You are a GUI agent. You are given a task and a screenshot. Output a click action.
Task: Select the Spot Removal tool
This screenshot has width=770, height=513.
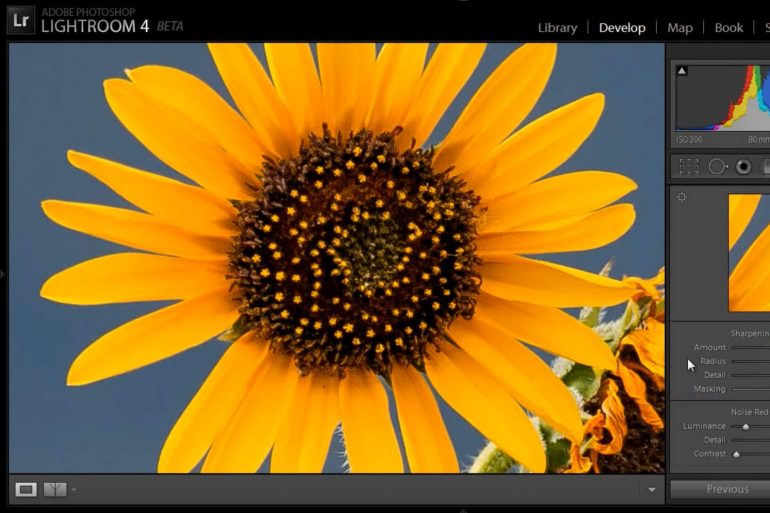point(717,167)
